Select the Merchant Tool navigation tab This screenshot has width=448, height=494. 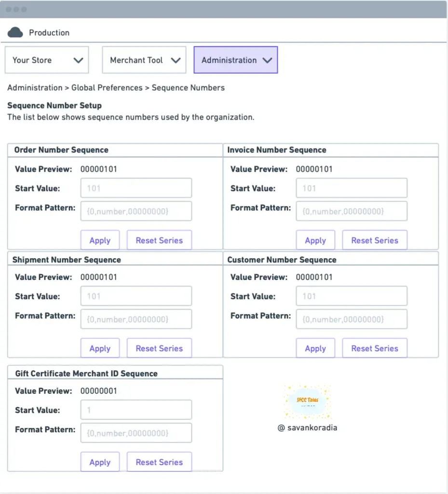coord(144,60)
